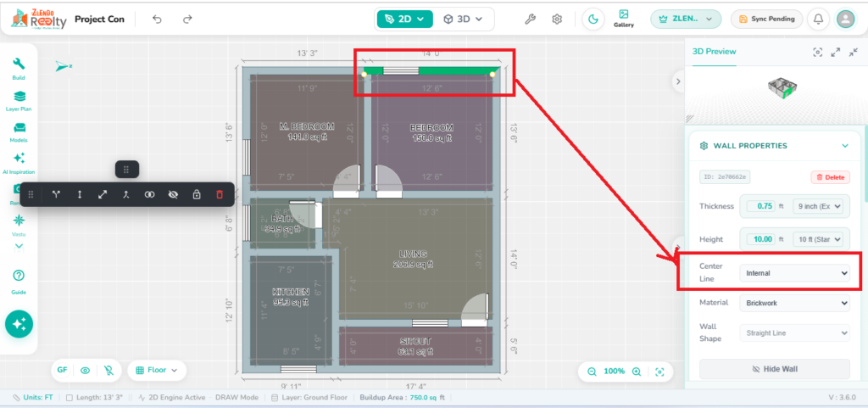Open the notifications bell
868x408 pixels.
pyautogui.click(x=818, y=20)
